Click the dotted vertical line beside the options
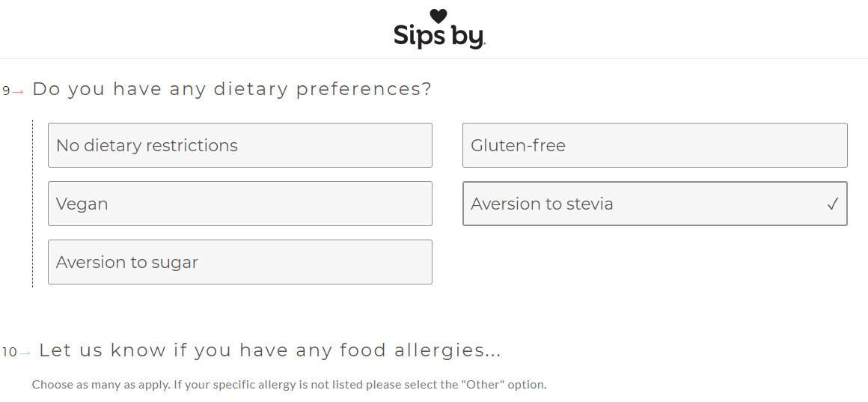Screen dimensions: 868x402 pyautogui.click(x=33, y=204)
